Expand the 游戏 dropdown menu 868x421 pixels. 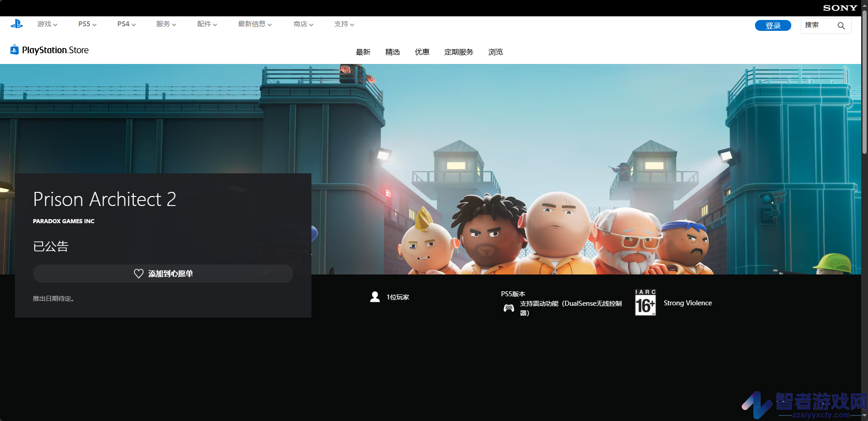(x=47, y=24)
